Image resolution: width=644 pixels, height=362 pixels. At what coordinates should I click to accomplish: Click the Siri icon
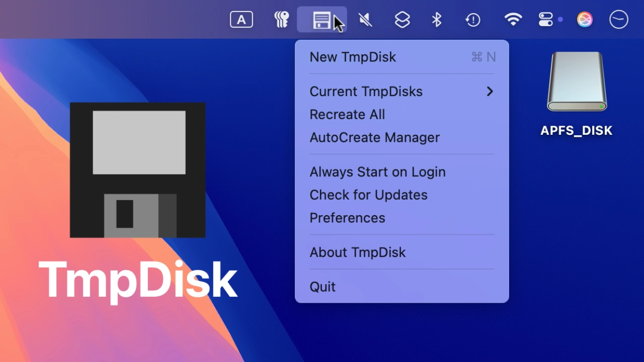coord(585,20)
